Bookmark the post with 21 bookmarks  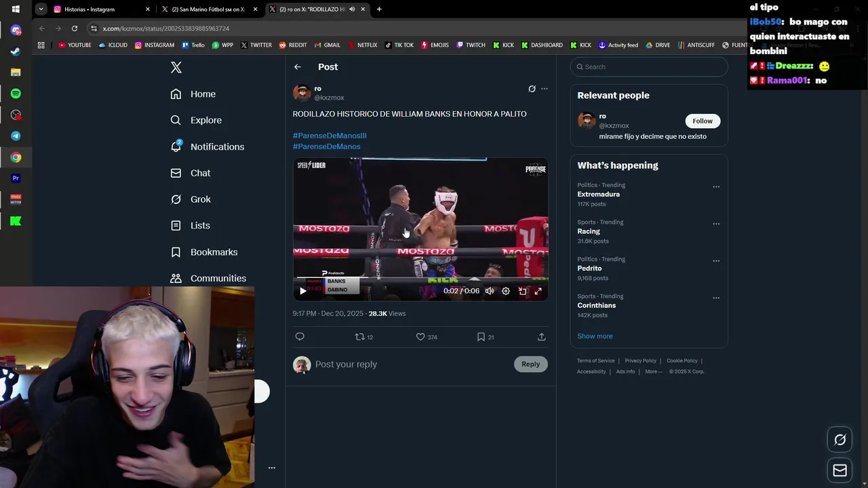click(x=485, y=337)
